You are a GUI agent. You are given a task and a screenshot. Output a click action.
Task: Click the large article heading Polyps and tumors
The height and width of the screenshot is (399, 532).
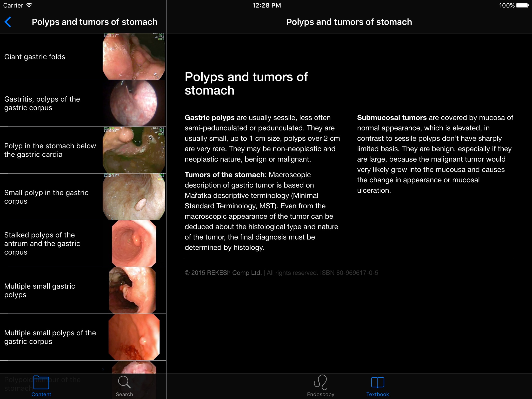tap(246, 84)
